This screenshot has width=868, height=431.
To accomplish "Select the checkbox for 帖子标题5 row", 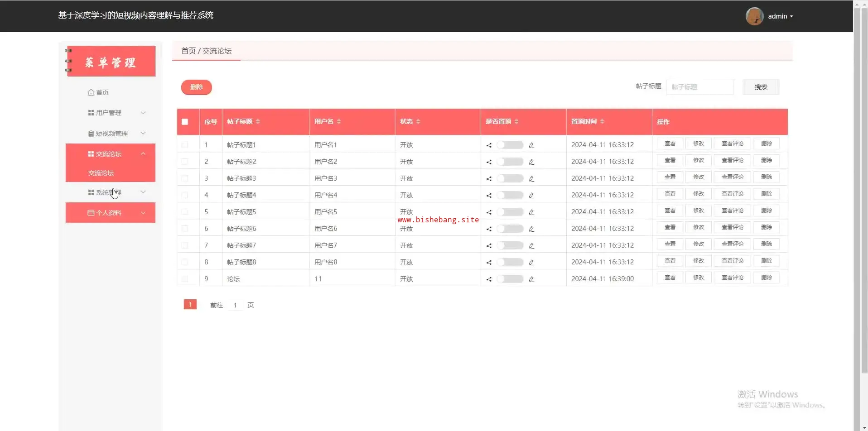I will [x=185, y=212].
